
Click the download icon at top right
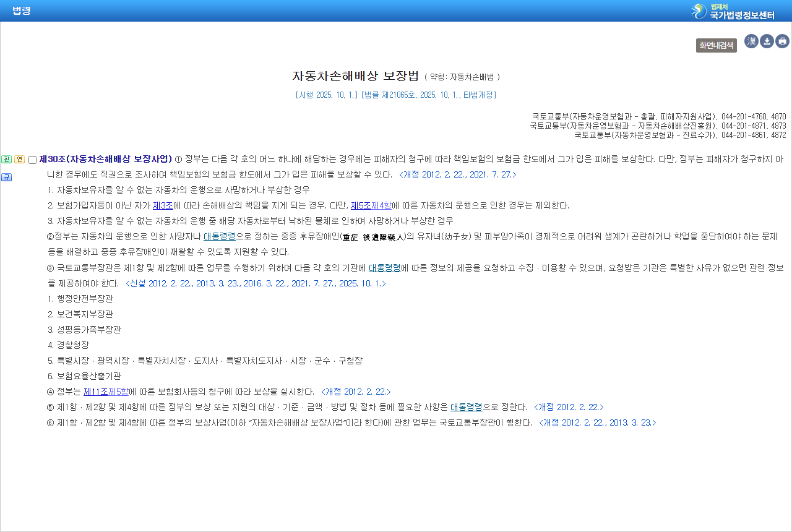tap(767, 41)
